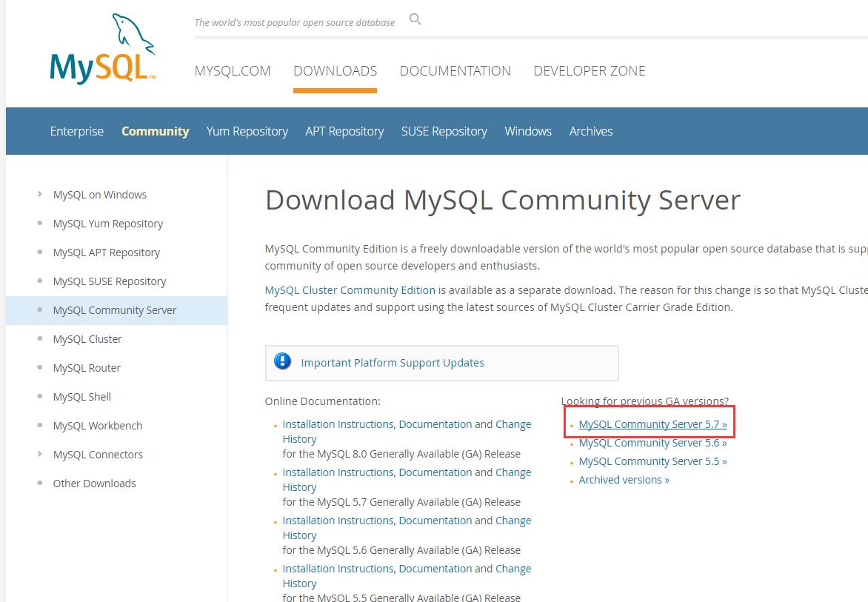Click the MySQL 8.0 Generally Available text
This screenshot has width=868, height=602.
pyautogui.click(x=401, y=454)
